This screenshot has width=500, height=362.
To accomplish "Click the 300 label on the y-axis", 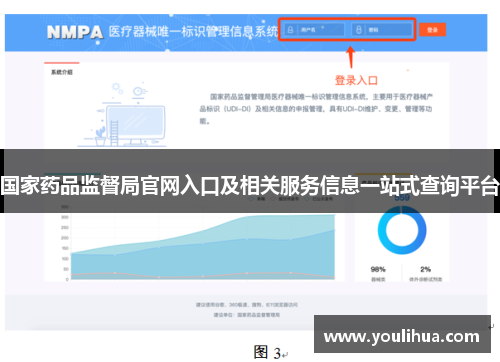I will pyautogui.click(x=65, y=217).
